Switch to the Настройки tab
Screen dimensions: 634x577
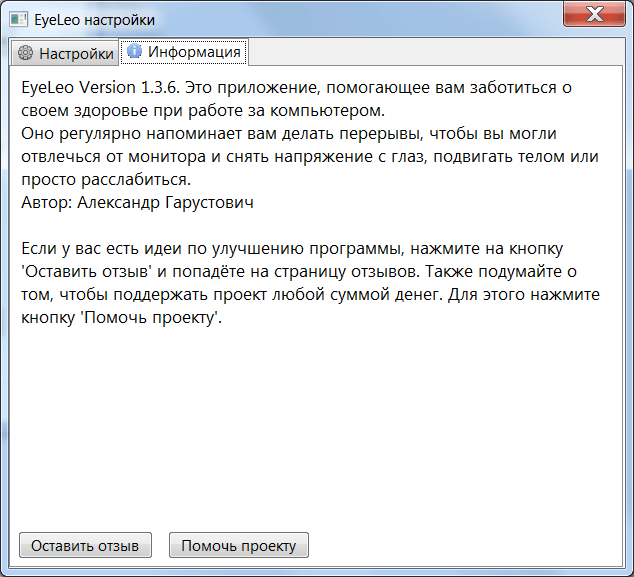coord(65,53)
